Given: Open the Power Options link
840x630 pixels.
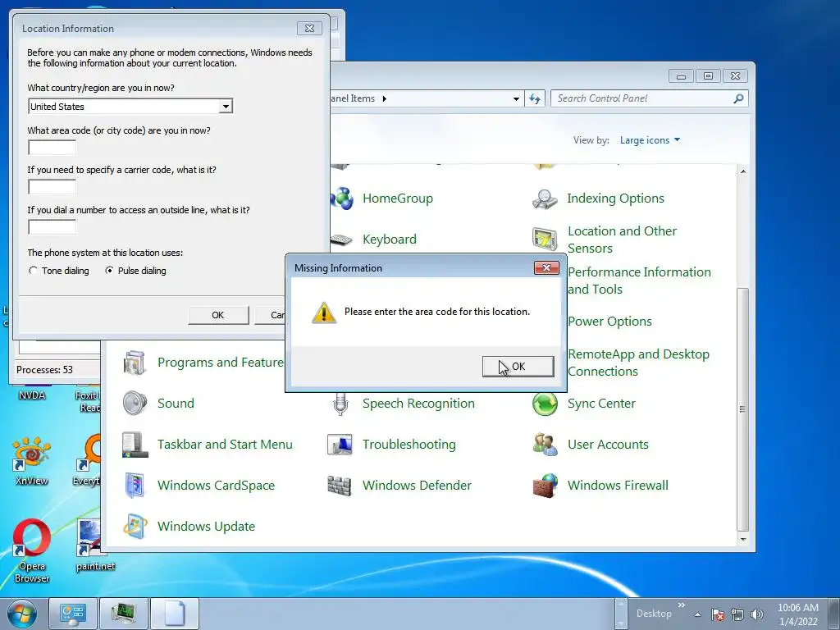Looking at the screenshot, I should [609, 322].
